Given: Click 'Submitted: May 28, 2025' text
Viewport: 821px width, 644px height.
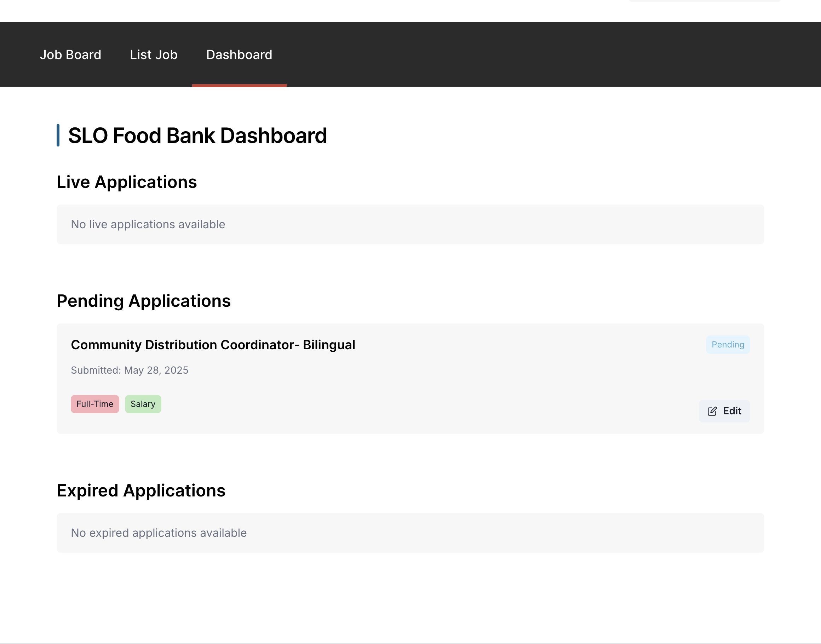Looking at the screenshot, I should (x=130, y=370).
